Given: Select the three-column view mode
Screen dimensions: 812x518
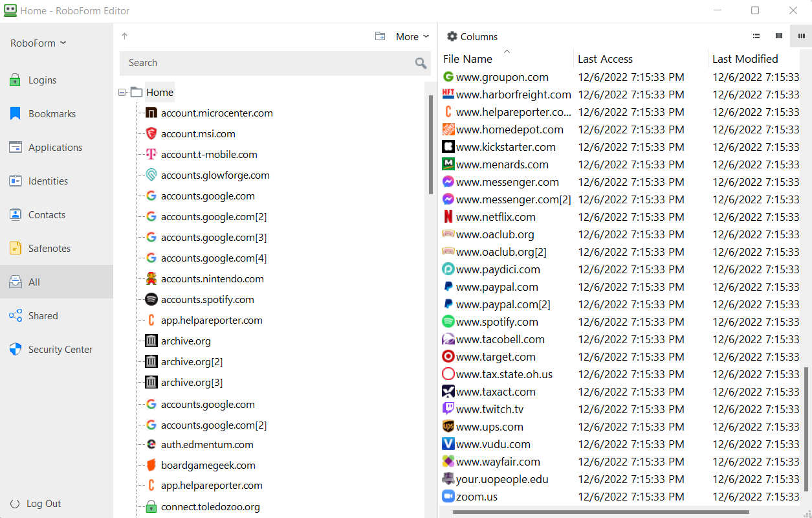Looking at the screenshot, I should [x=801, y=36].
